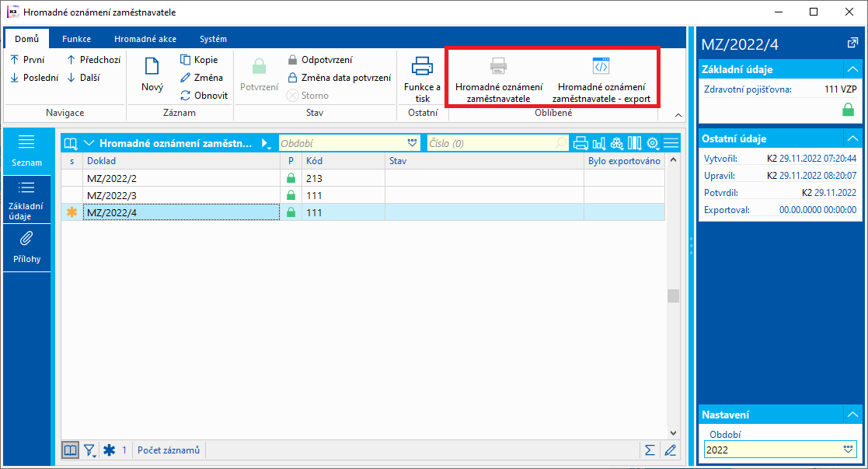868x469 pixels.
Task: Open Období 2022 dropdown in Nastavení
Action: point(848,450)
